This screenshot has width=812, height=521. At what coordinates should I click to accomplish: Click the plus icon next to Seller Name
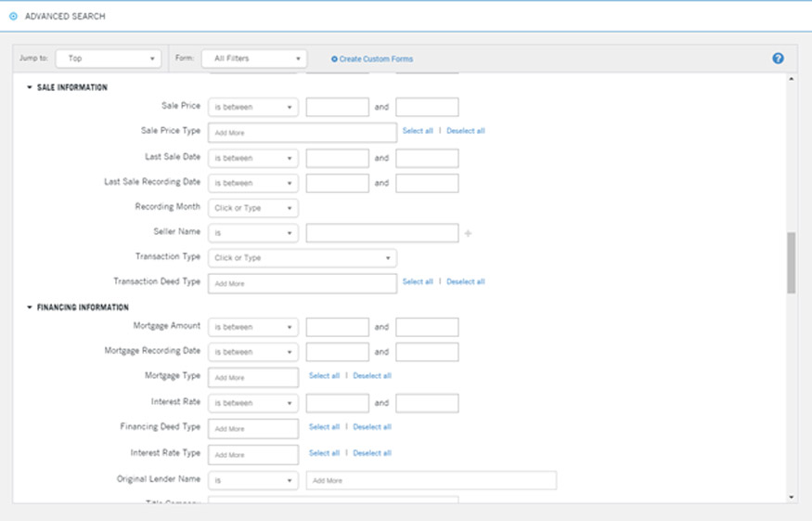click(468, 233)
